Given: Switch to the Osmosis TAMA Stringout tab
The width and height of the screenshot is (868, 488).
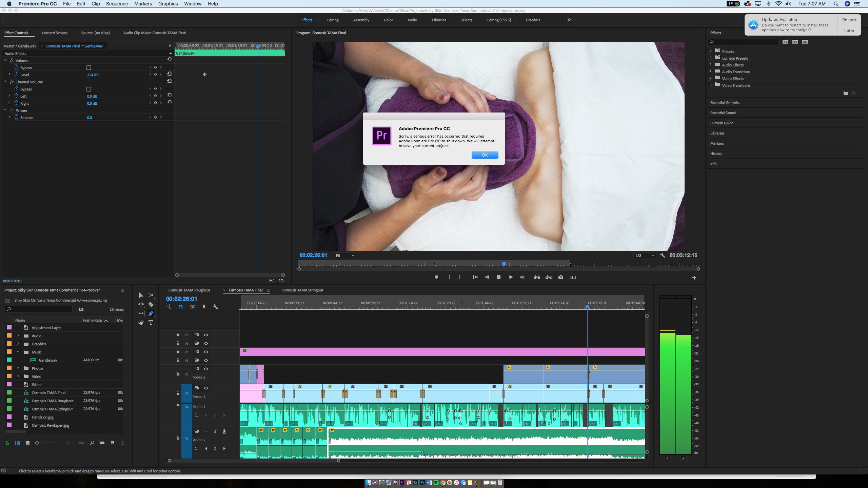Looking at the screenshot, I should 302,290.
